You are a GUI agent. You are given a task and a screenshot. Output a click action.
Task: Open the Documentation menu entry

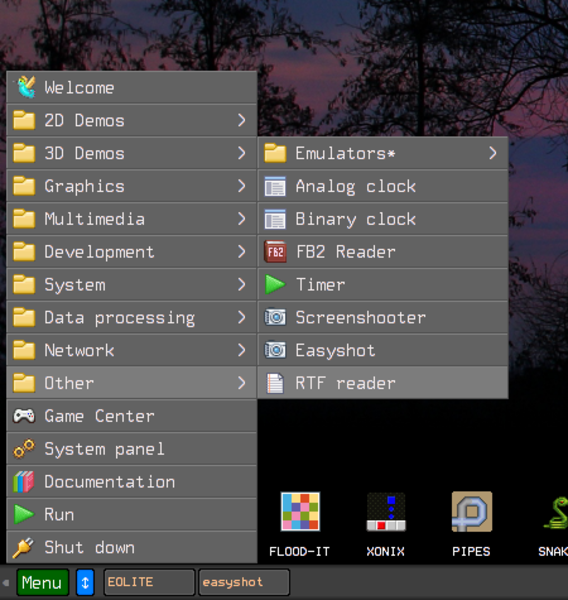click(132, 482)
